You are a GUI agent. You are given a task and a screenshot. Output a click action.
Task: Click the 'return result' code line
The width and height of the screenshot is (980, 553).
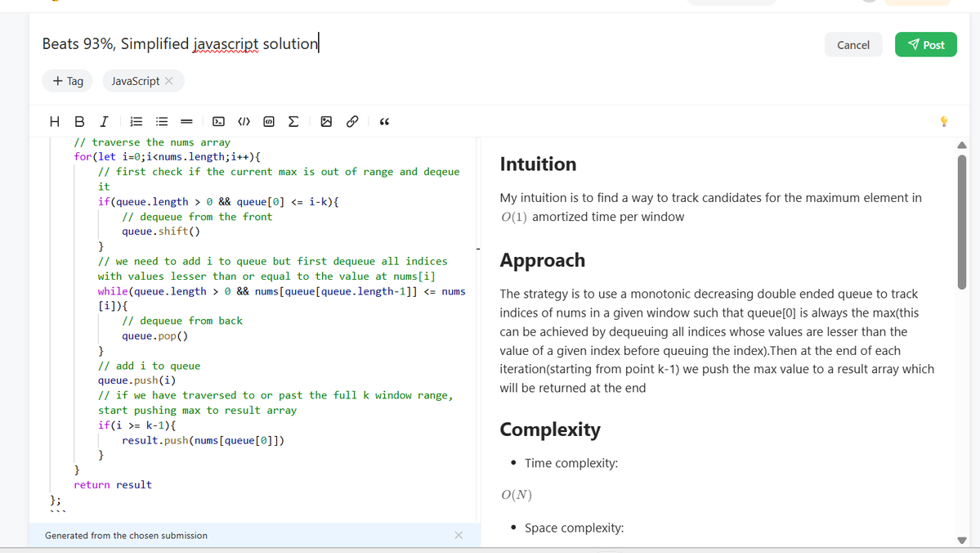click(x=113, y=484)
